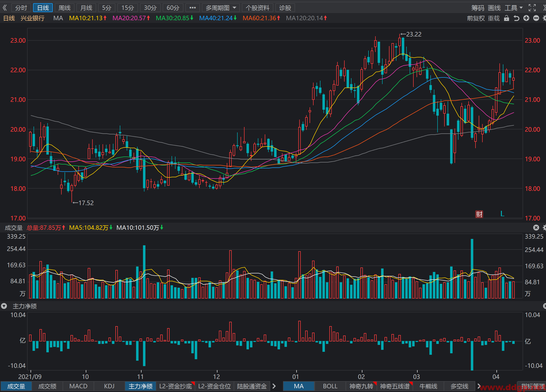546x392 pixels.
Task: Select the MACD indicator tab
Action: tap(78, 386)
